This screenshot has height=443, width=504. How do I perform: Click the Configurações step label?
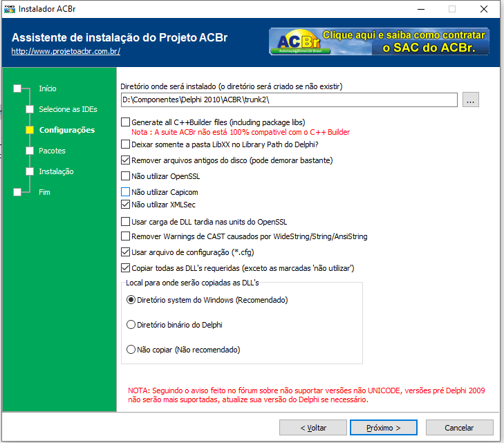tap(67, 130)
